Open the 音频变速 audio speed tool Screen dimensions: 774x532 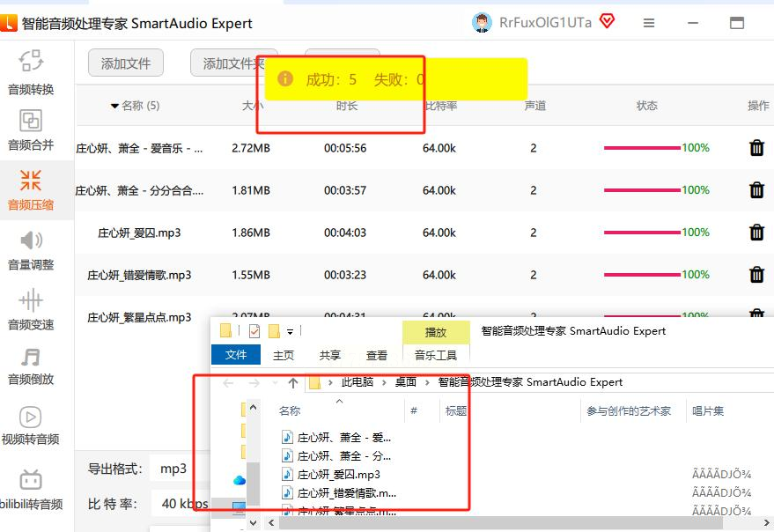point(31,310)
